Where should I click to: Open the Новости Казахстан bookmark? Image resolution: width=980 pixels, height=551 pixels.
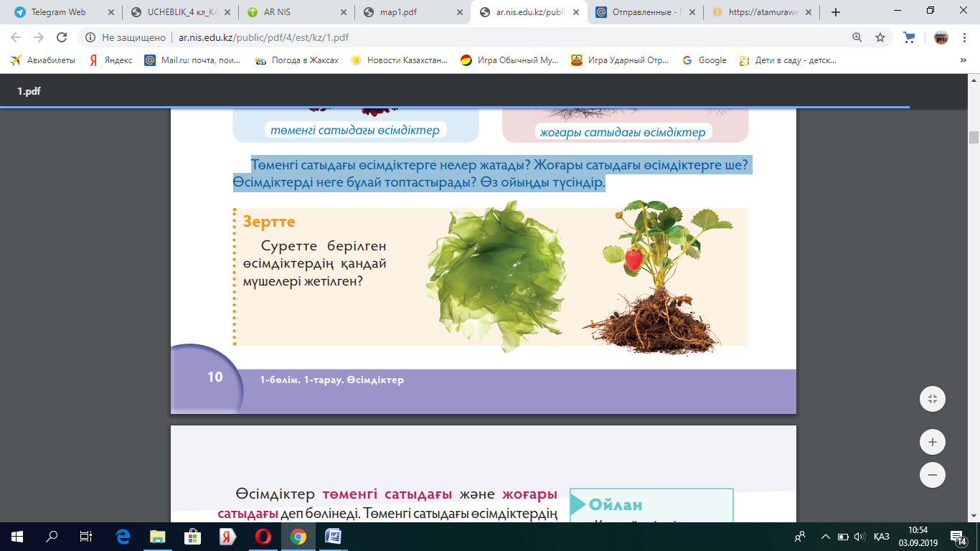(x=399, y=61)
